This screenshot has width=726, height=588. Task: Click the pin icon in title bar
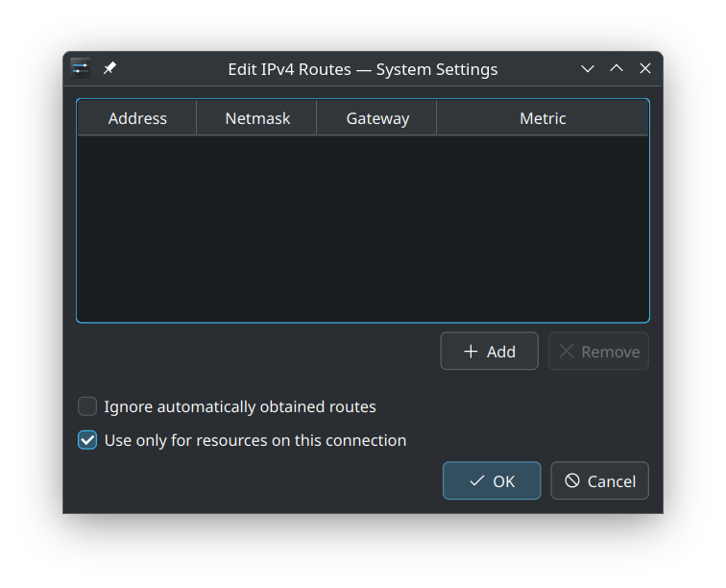point(109,68)
